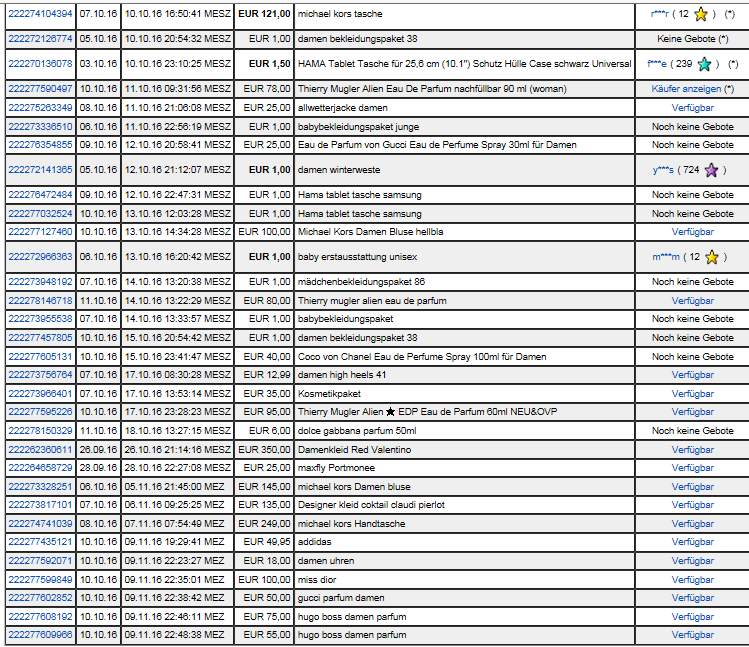Open item number 222273955538
The height and width of the screenshot is (647, 749).
40,319
